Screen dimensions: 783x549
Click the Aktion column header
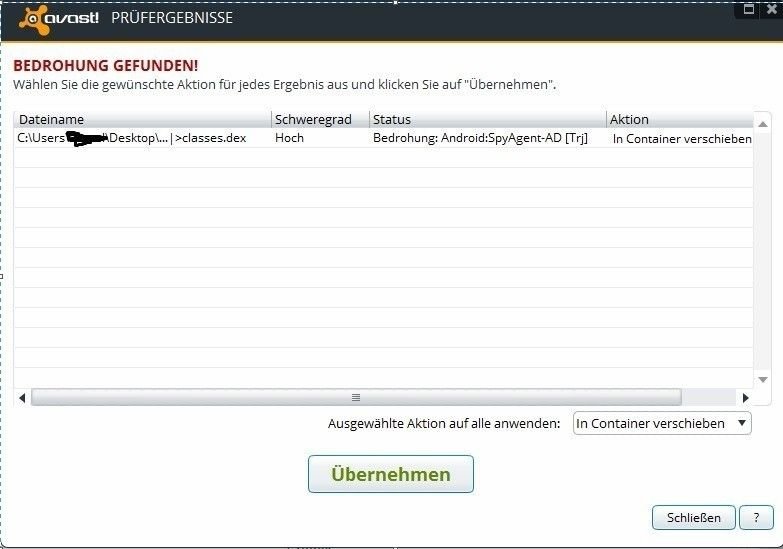(680, 119)
